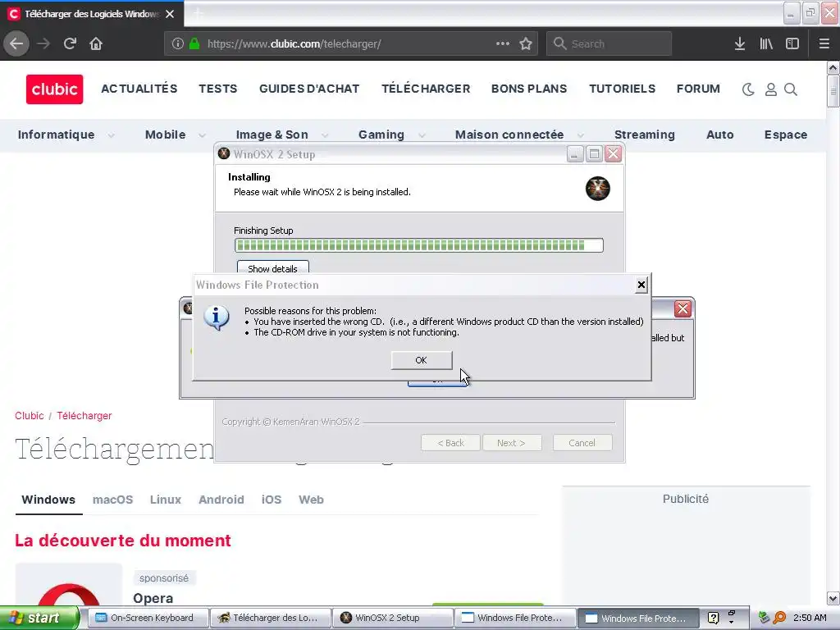This screenshot has height=630, width=840.
Task: Open the GUIDES D'ACHAT menu item
Action: tap(309, 89)
